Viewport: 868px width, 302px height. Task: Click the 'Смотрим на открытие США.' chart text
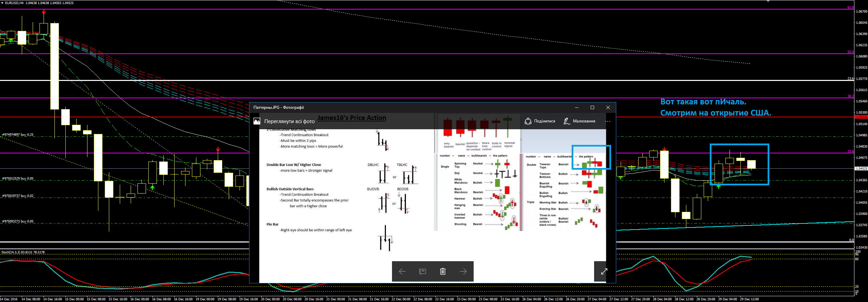click(x=716, y=113)
